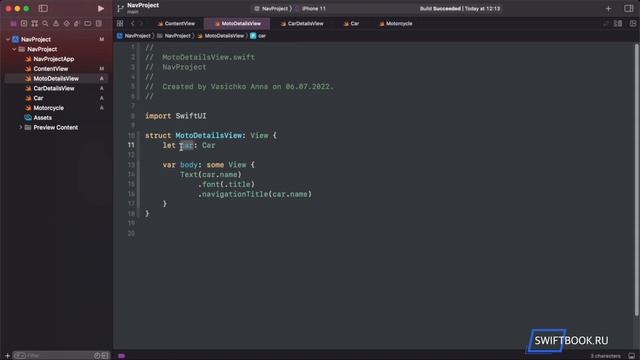The height and width of the screenshot is (360, 640).
Task: Toggle the debug area at bottom right
Action: tap(631, 356)
